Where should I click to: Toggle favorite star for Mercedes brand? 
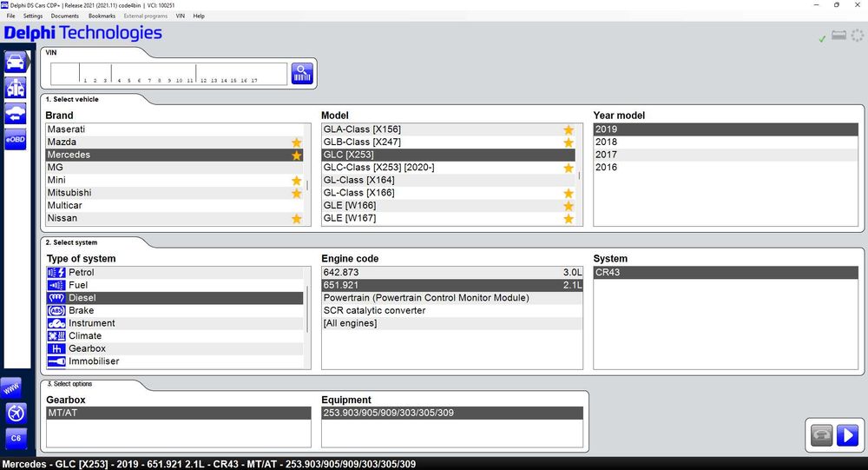pyautogui.click(x=297, y=156)
